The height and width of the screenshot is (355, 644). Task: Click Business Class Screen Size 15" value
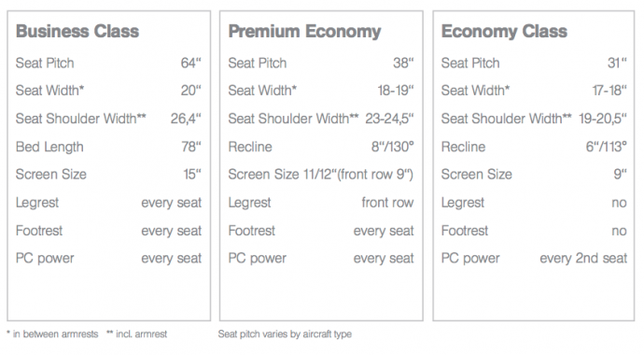pos(192,175)
